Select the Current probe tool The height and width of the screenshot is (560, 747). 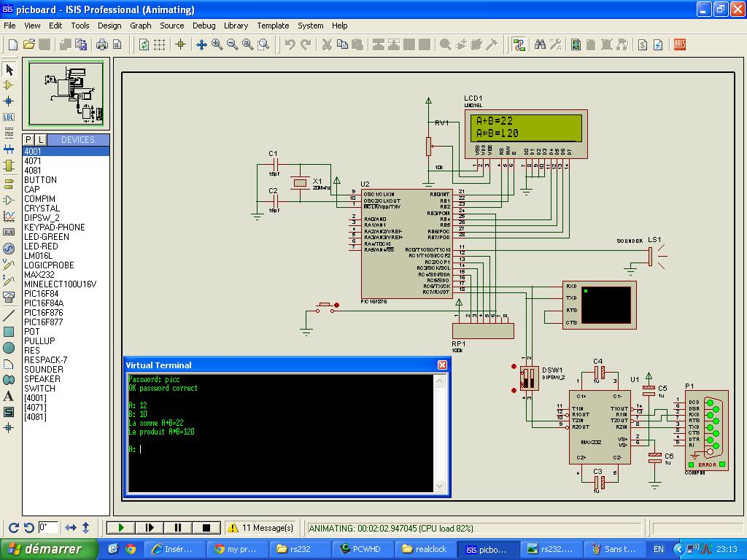9,281
